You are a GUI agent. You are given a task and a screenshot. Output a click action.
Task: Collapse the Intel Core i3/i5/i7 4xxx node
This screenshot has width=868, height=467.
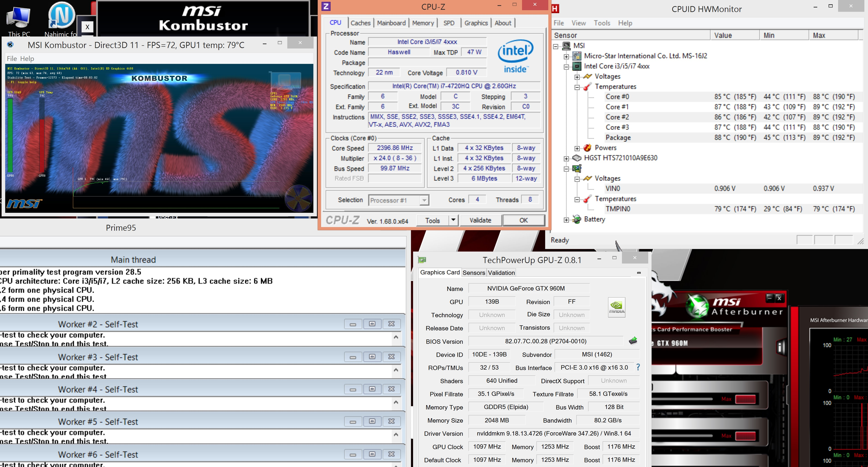[x=566, y=67]
